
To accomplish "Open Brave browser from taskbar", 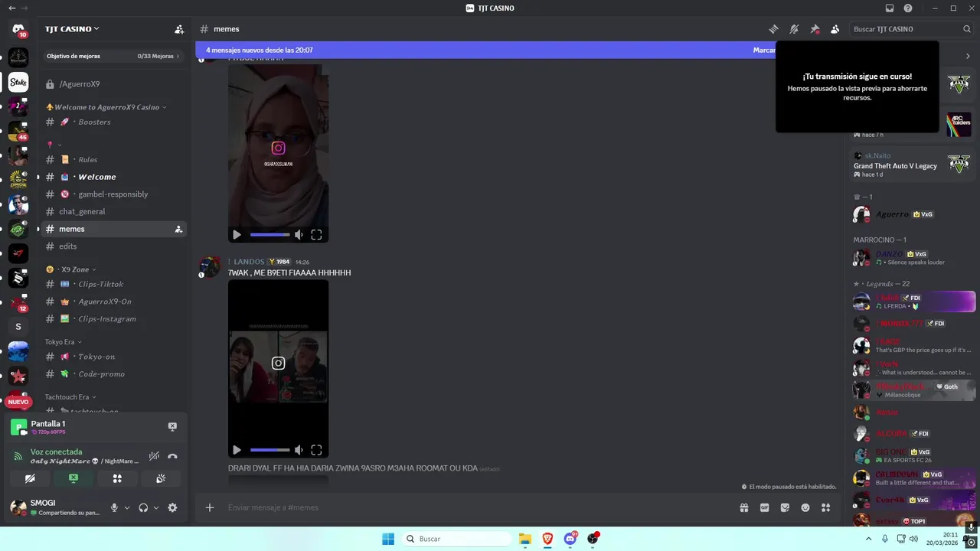I will (x=547, y=539).
